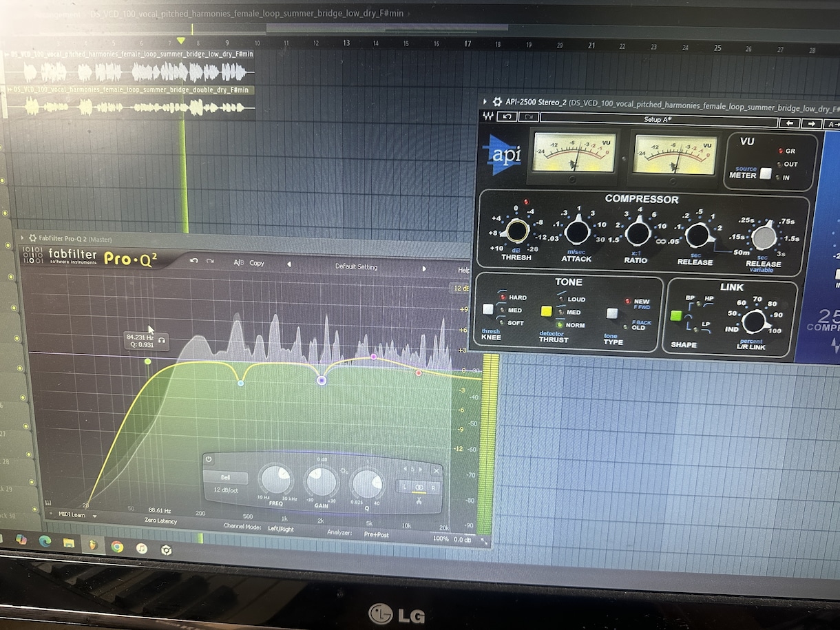The width and height of the screenshot is (840, 630).
Task: Open FabFilter Pro-Q 2 gear options
Action: [x=32, y=238]
